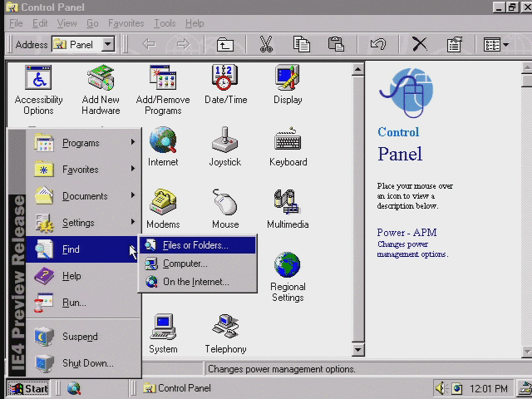Choose Shut Down... from Start menu
This screenshot has height=399, width=532.
pyautogui.click(x=83, y=363)
